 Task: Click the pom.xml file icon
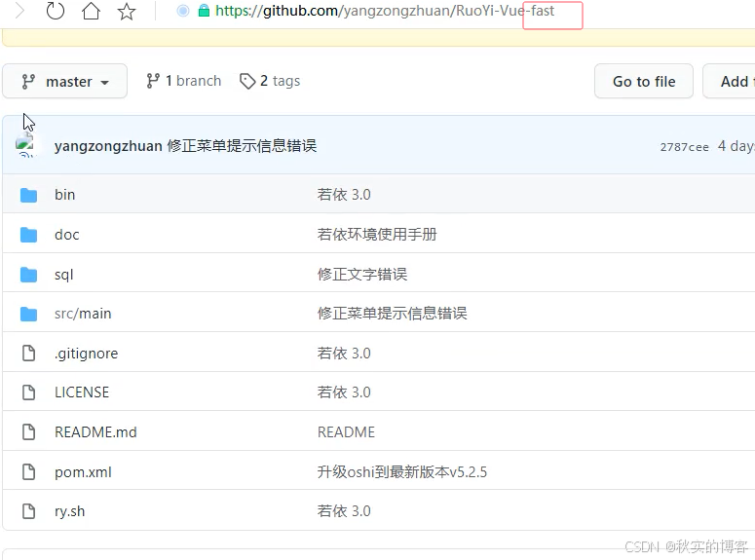coord(29,472)
